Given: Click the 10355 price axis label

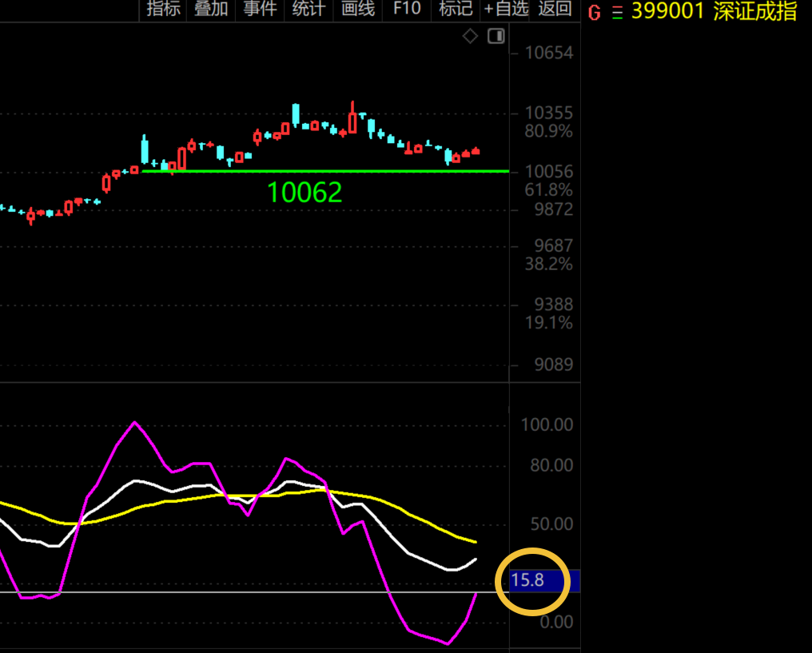Looking at the screenshot, I should tap(549, 113).
